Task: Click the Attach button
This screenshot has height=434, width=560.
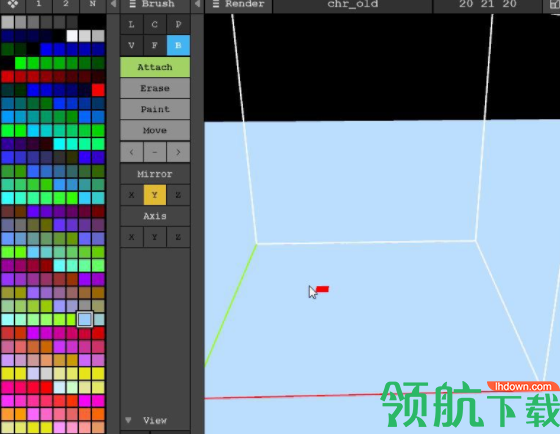Action: [x=155, y=67]
